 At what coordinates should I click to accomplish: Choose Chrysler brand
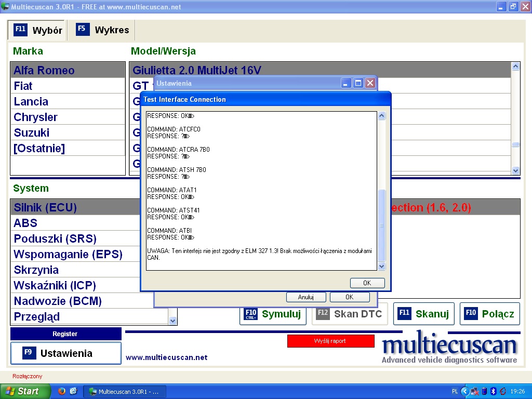[68, 117]
